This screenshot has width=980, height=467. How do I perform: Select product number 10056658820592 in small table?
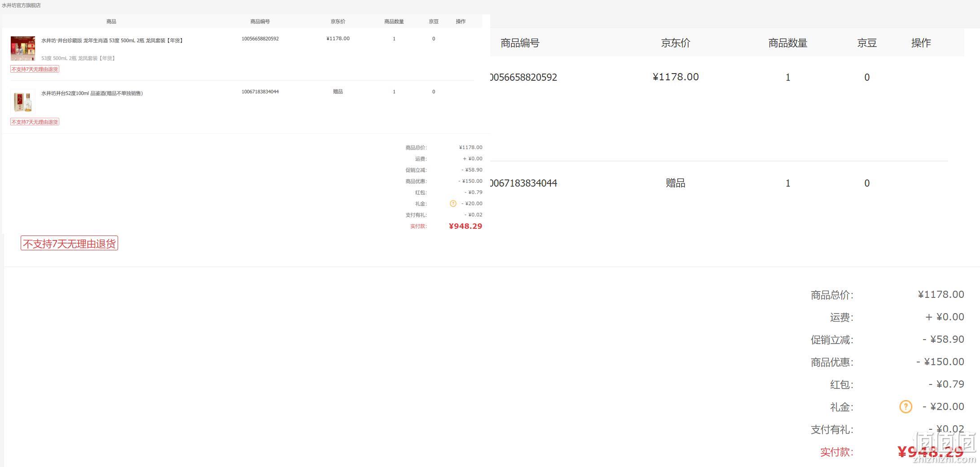point(260,39)
